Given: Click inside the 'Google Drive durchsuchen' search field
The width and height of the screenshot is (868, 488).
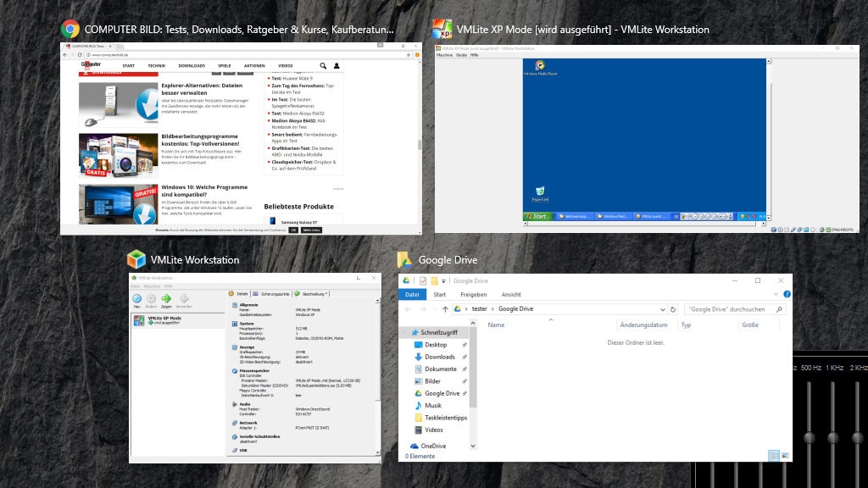Looking at the screenshot, I should click(x=729, y=309).
